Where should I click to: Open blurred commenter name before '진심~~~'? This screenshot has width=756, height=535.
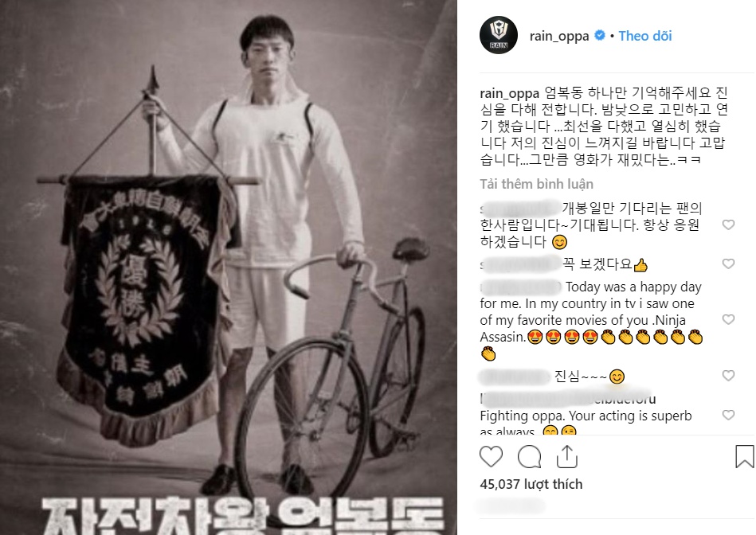click(515, 377)
